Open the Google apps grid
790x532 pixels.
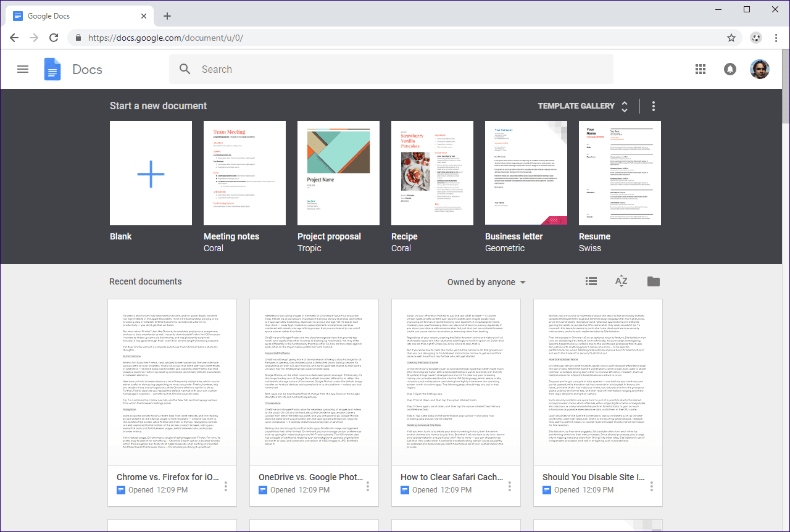coord(701,69)
